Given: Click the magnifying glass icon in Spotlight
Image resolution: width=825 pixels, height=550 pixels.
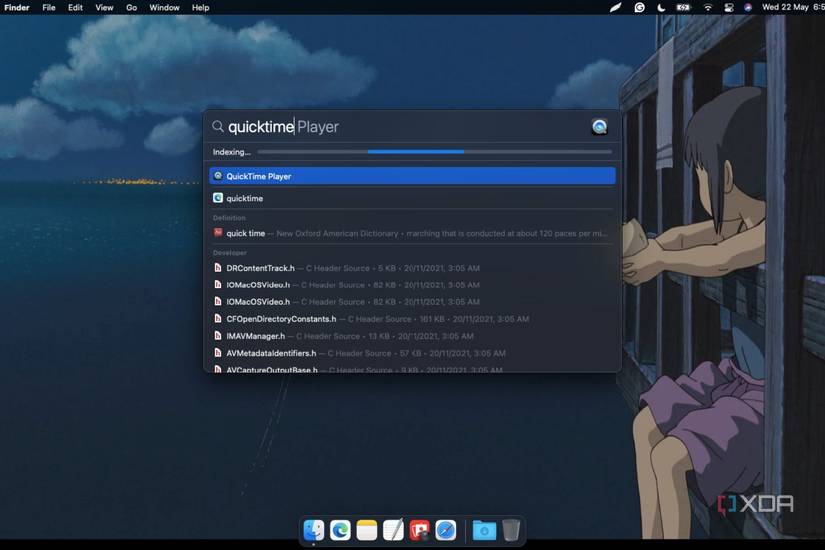Looking at the screenshot, I should tap(218, 126).
